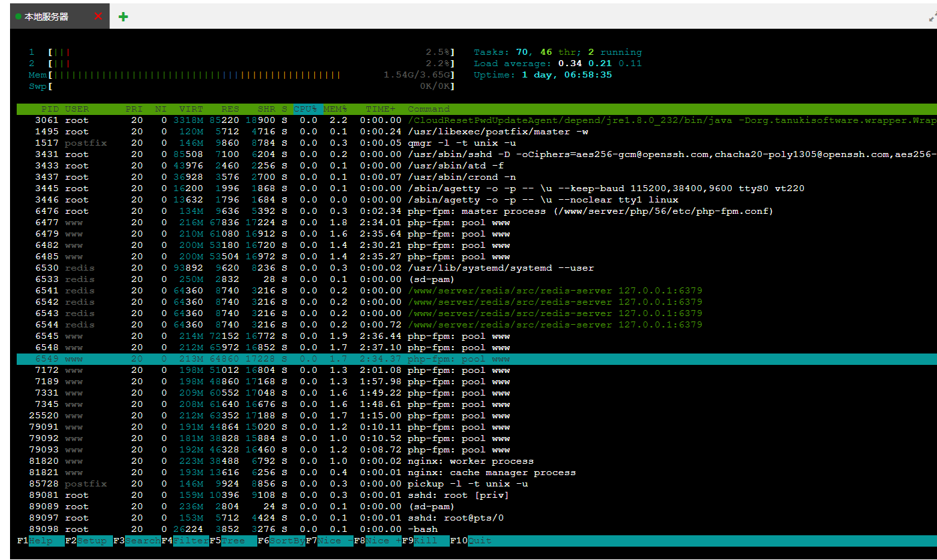Sort by the RES column header
Image resolution: width=937 pixels, height=560 pixels.
point(231,109)
